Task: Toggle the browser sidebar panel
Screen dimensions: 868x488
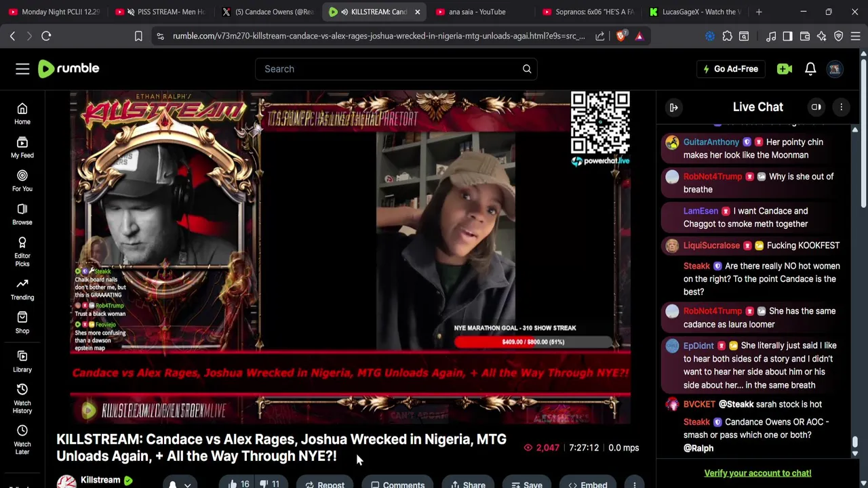Action: 787,36
